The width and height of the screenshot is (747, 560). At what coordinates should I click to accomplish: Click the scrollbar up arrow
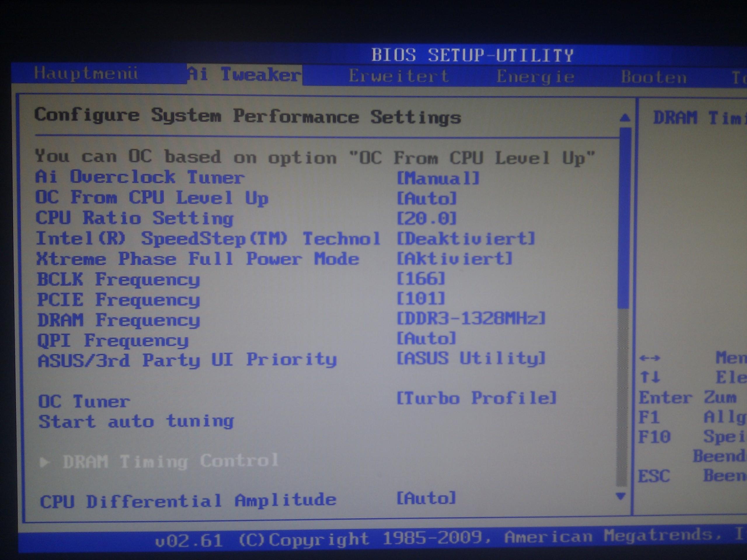[x=625, y=118]
